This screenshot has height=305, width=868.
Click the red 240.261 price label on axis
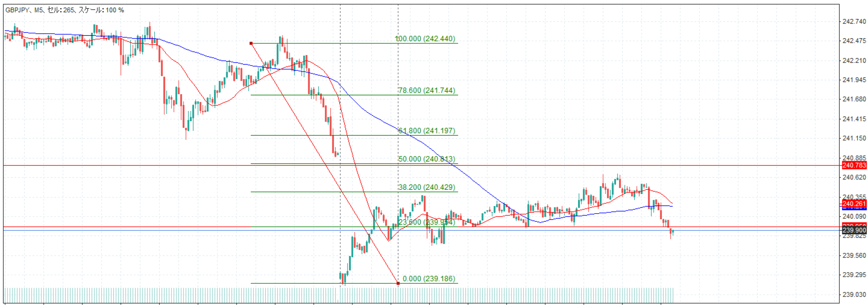(853, 203)
